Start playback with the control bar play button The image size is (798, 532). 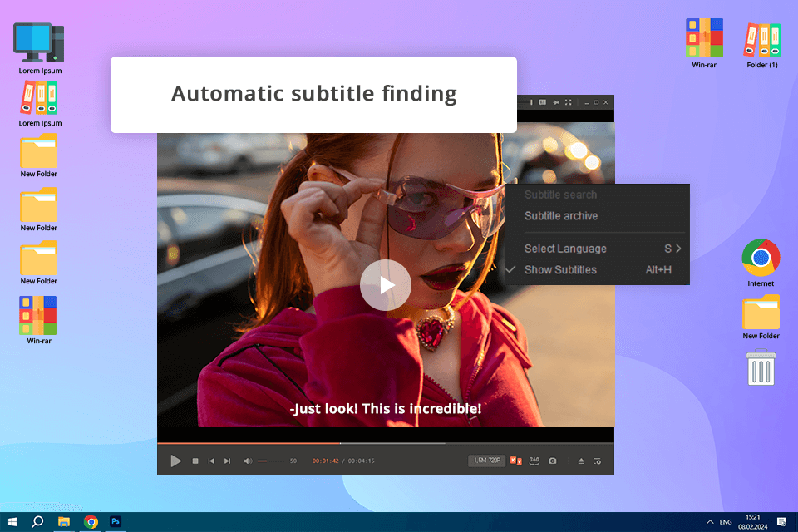(x=175, y=461)
